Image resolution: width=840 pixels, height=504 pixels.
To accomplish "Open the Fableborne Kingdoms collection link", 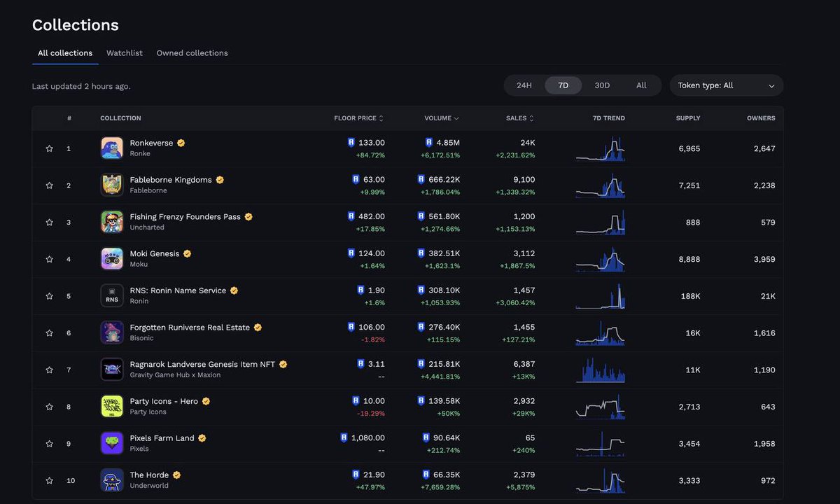I will pos(171,180).
